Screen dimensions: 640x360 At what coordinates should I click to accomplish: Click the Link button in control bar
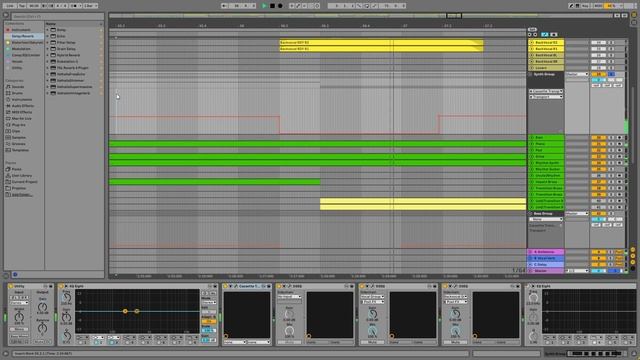(x=10, y=6)
